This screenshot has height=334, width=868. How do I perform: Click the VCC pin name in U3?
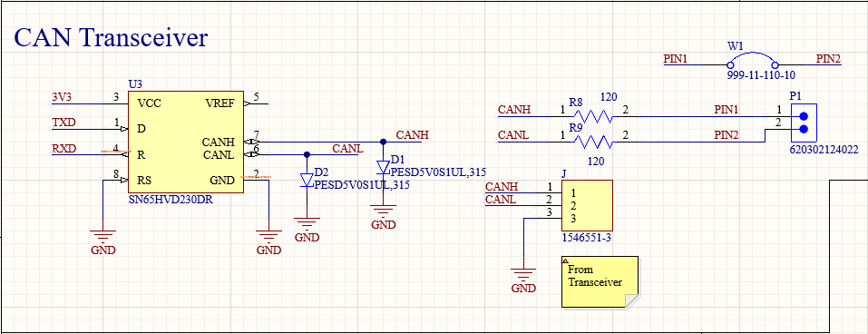149,103
